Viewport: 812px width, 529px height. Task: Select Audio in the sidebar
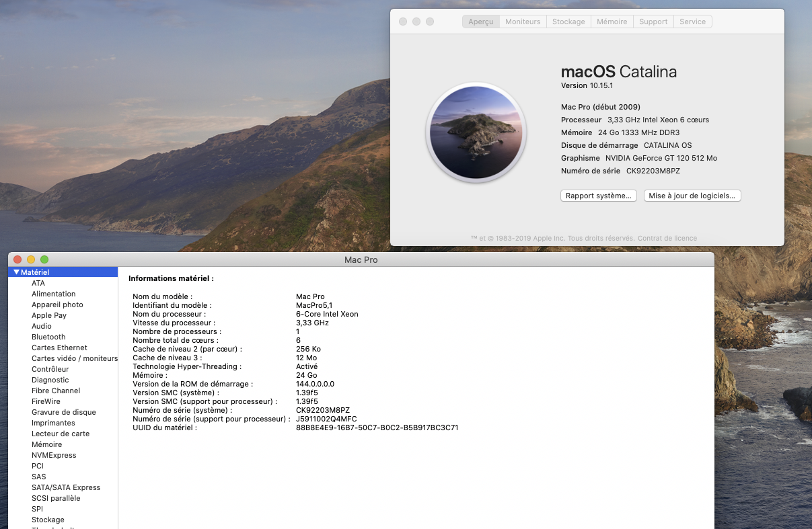click(x=42, y=326)
